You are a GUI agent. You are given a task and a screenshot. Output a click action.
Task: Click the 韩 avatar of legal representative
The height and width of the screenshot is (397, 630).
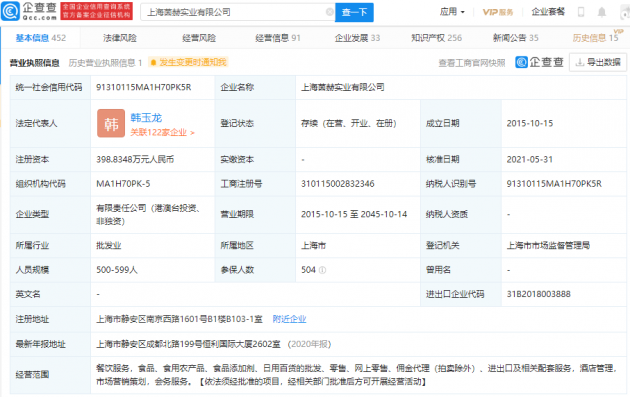111,123
